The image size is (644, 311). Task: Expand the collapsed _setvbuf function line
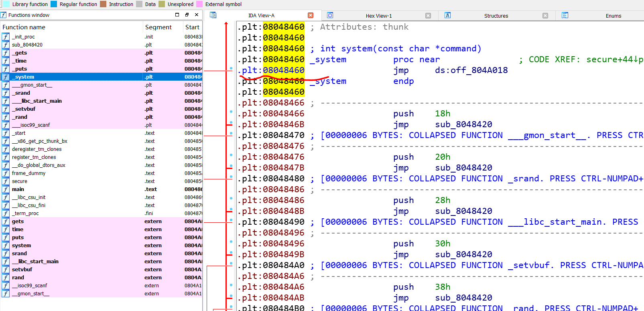[x=531, y=265]
